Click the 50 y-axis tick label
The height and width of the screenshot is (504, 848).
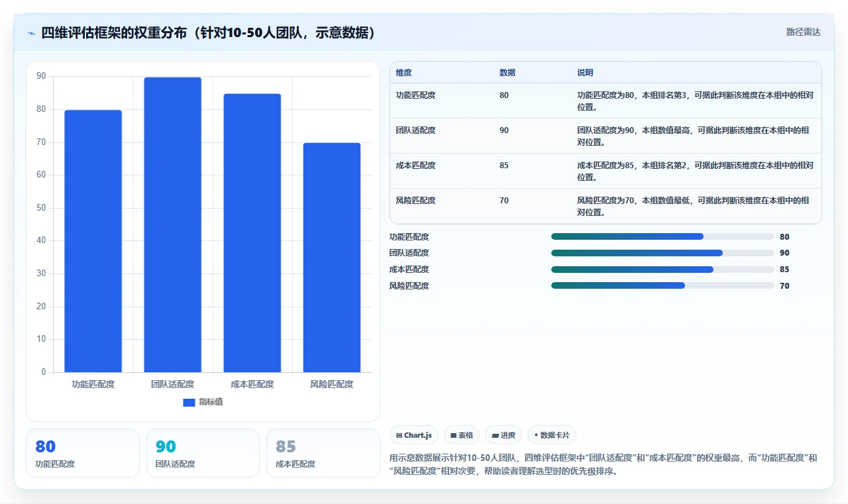[42, 208]
